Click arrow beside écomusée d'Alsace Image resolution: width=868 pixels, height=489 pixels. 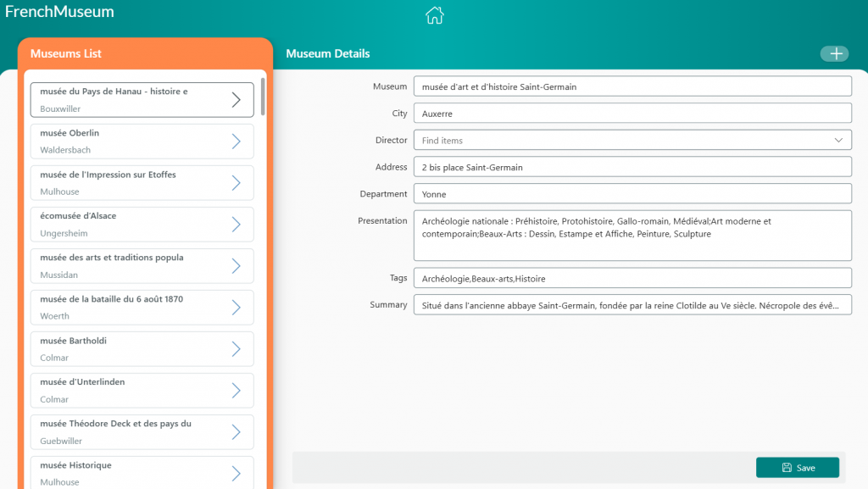pos(236,225)
